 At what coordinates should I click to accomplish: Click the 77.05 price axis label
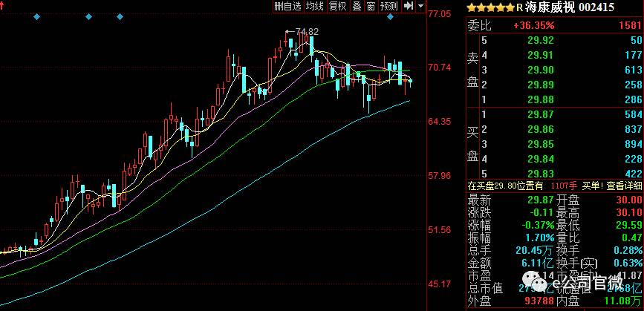coord(440,14)
